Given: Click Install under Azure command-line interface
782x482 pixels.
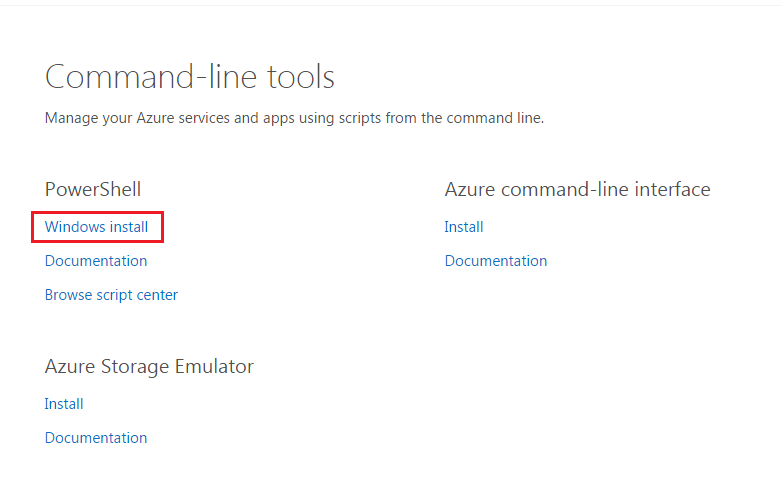Looking at the screenshot, I should 464,227.
